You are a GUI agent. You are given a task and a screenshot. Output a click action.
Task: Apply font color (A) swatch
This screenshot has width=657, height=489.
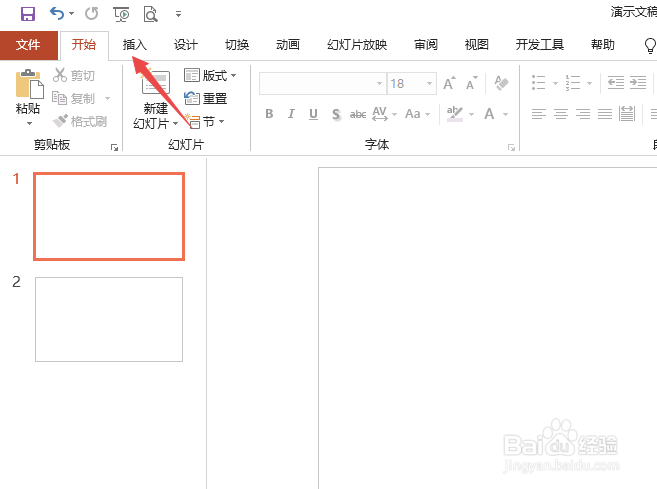pos(489,114)
